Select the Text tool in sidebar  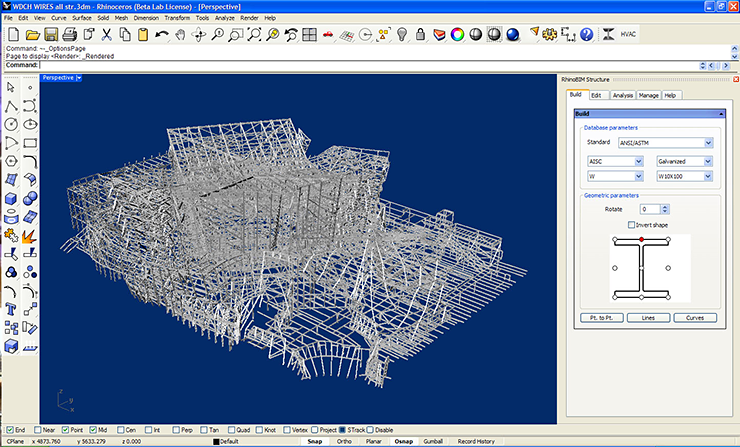click(x=11, y=310)
